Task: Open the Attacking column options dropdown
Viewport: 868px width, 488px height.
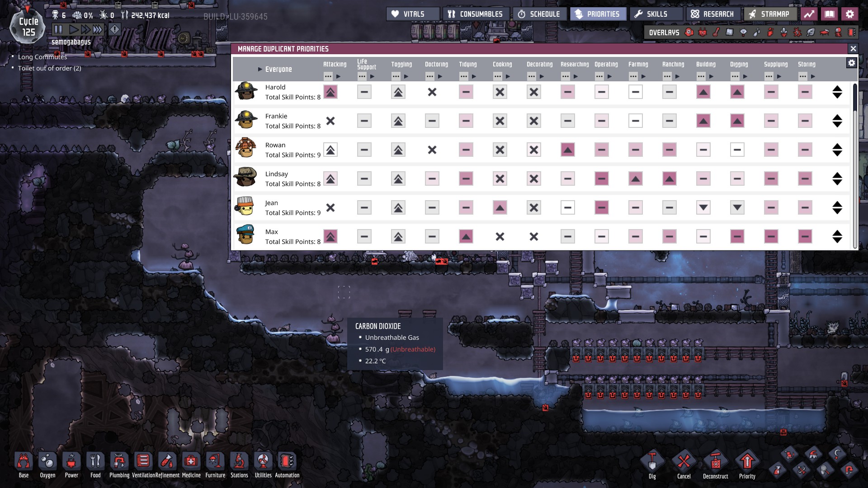Action: [x=327, y=76]
